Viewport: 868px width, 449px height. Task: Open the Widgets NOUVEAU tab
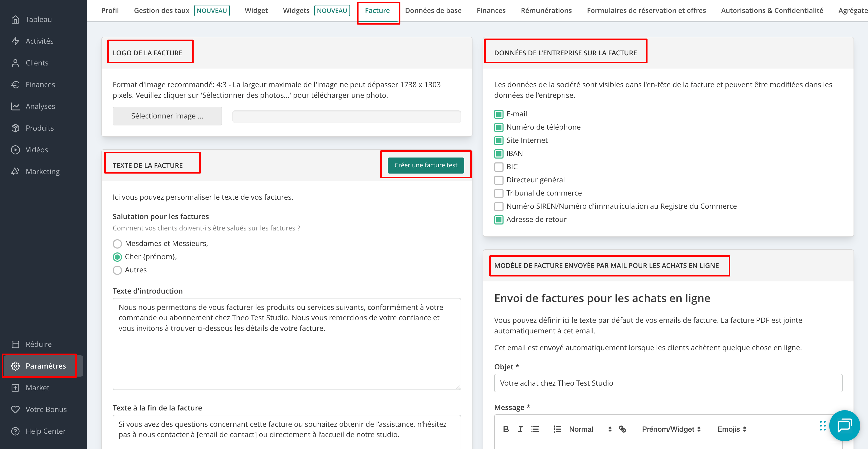[316, 10]
